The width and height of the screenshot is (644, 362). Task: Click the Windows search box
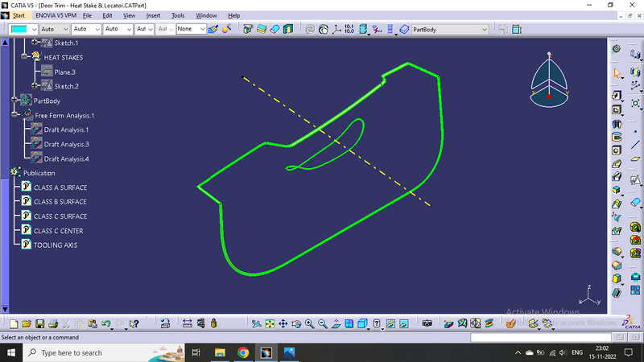point(104,352)
